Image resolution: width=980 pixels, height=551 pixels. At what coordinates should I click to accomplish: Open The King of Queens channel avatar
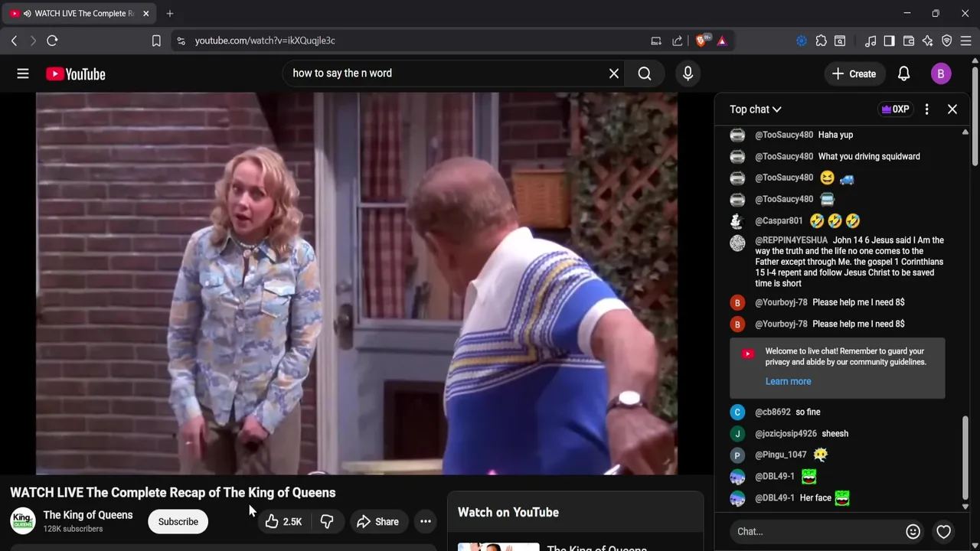[x=23, y=521]
